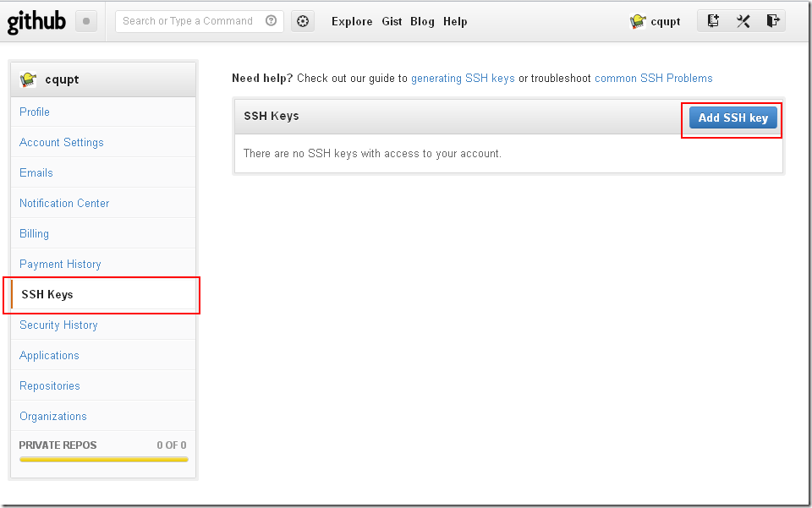
Task: Open Gist in top navigation
Action: pos(392,21)
